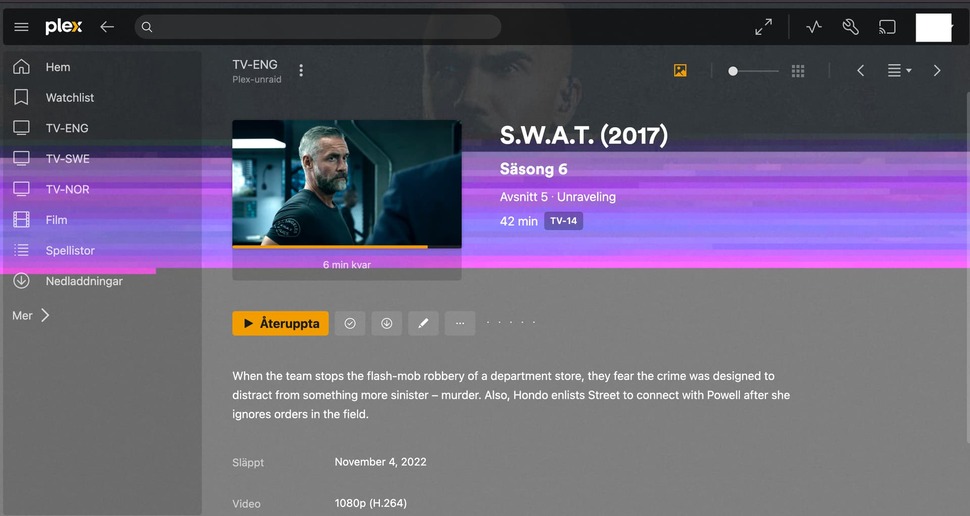Click the download button below the poster
This screenshot has height=516, width=970.
(x=387, y=323)
